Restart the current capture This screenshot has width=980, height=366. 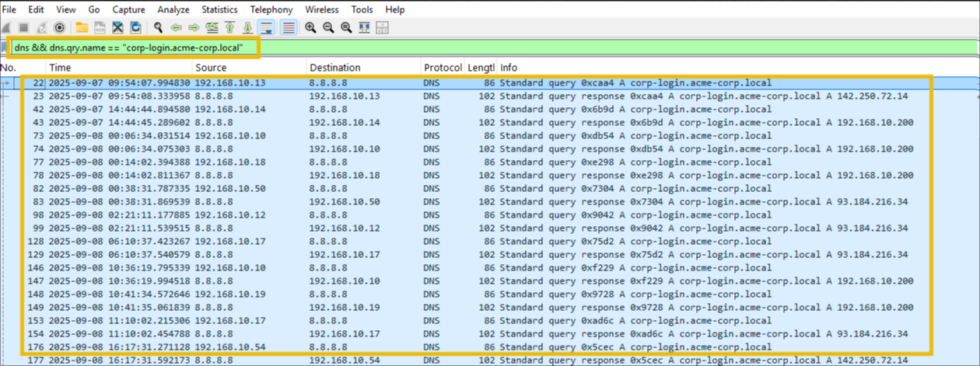(x=41, y=28)
